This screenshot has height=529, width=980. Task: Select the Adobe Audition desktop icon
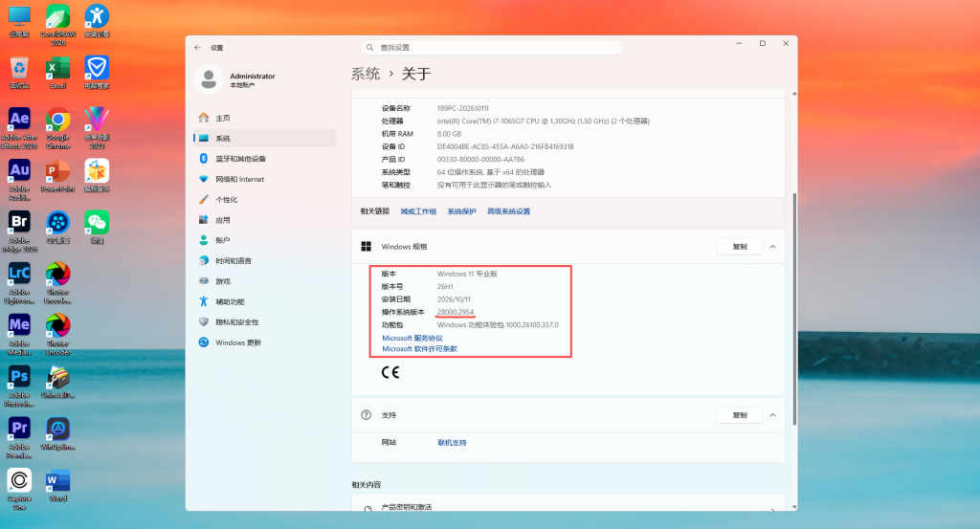click(19, 179)
